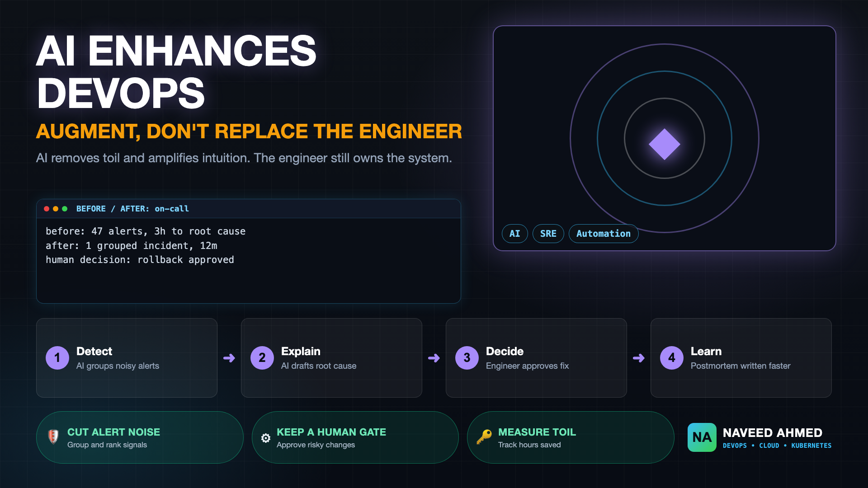Click 'Group and rank signals' text
The height and width of the screenshot is (488, 868).
107,445
